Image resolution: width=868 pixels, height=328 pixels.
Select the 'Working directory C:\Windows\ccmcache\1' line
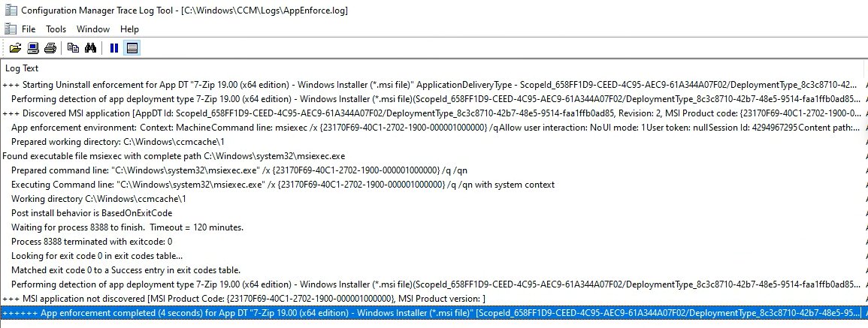[432, 199]
